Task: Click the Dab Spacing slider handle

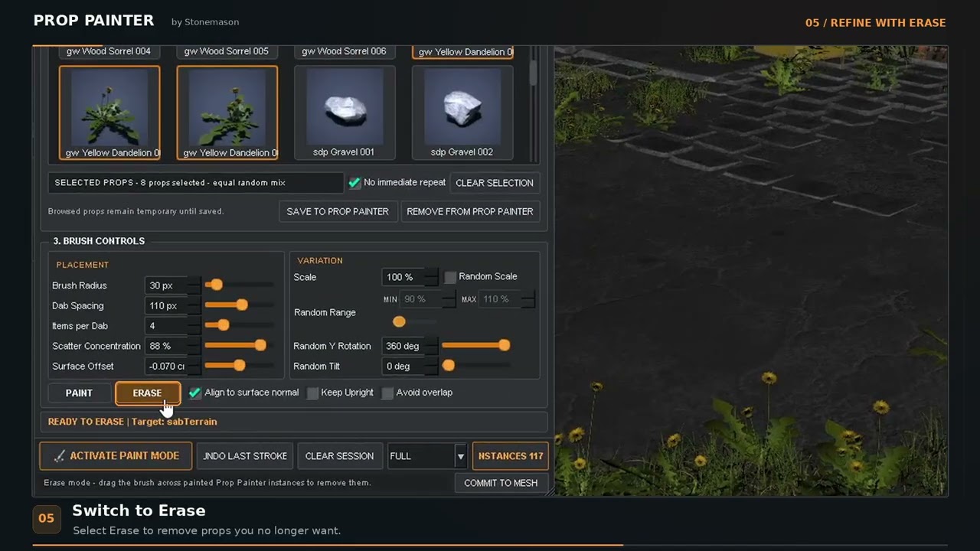Action: [x=242, y=305]
